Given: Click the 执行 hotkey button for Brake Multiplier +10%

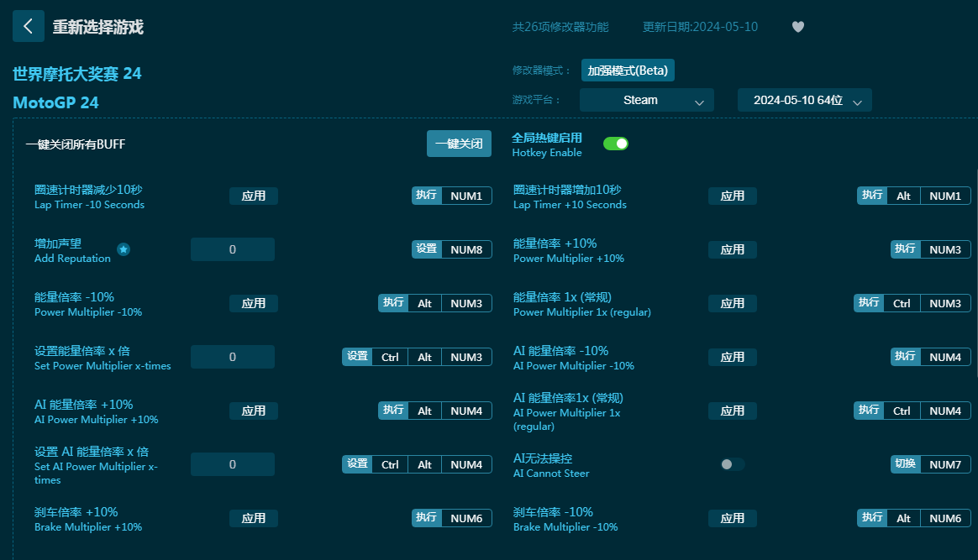Looking at the screenshot, I should (x=427, y=518).
